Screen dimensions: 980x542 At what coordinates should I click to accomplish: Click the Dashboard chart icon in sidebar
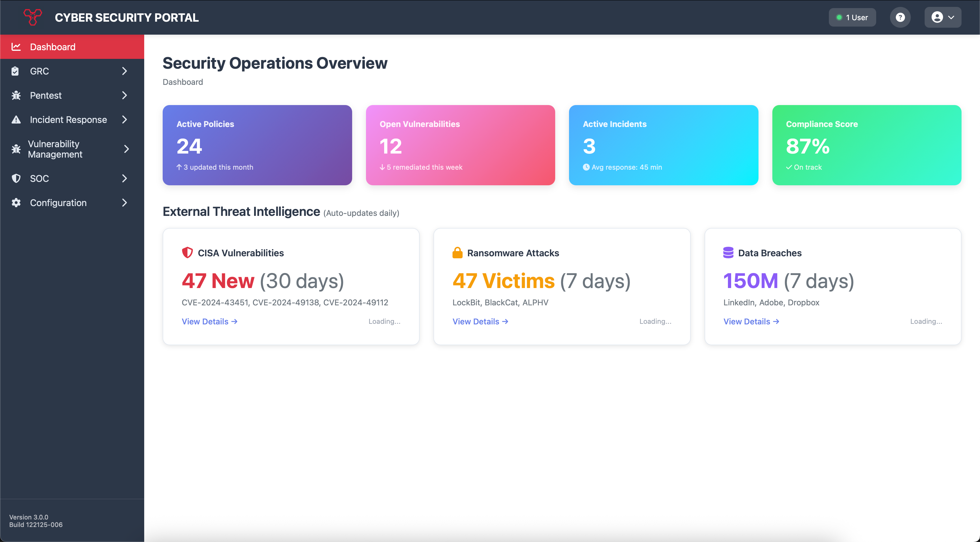coord(16,46)
